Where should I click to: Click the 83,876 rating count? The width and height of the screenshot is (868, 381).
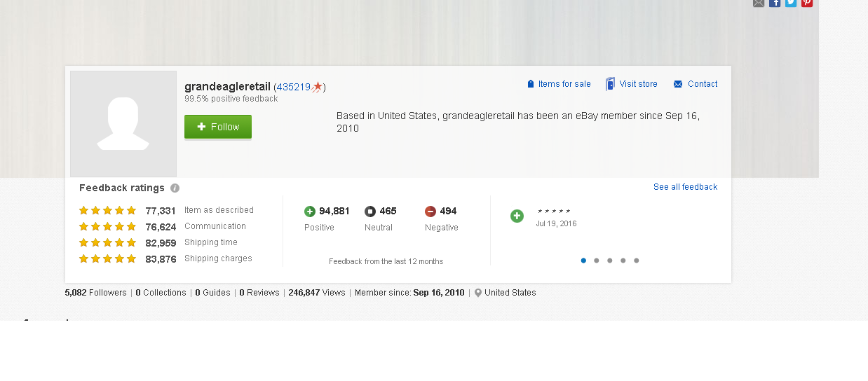(161, 259)
